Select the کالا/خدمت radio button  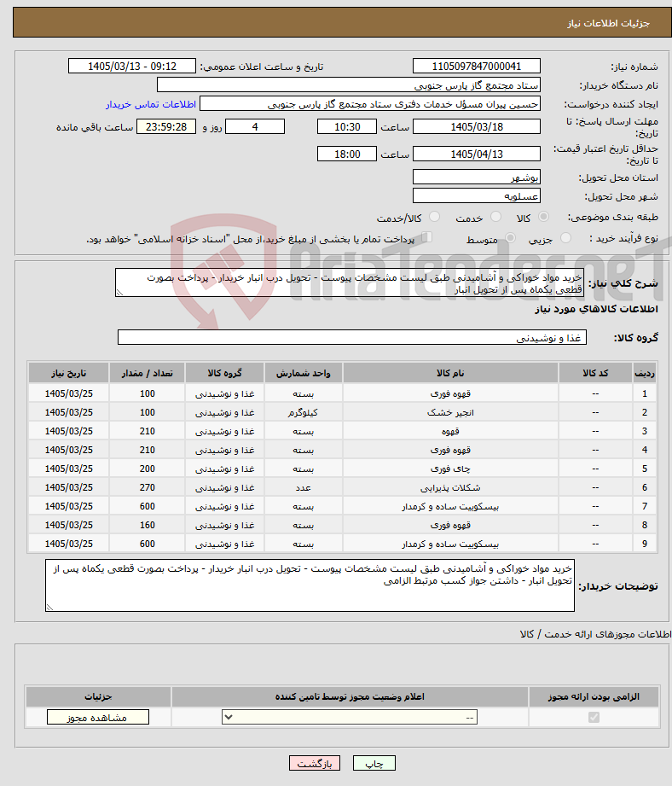tap(434, 217)
